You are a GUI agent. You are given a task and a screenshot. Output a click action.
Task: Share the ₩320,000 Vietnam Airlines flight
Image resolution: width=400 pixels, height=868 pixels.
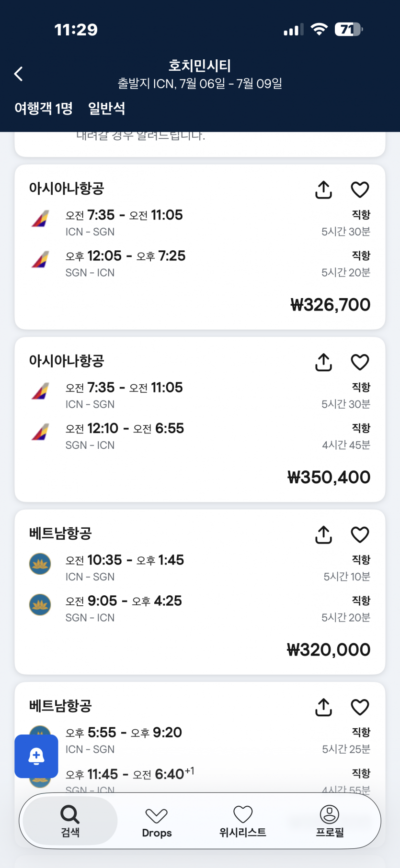point(323,535)
